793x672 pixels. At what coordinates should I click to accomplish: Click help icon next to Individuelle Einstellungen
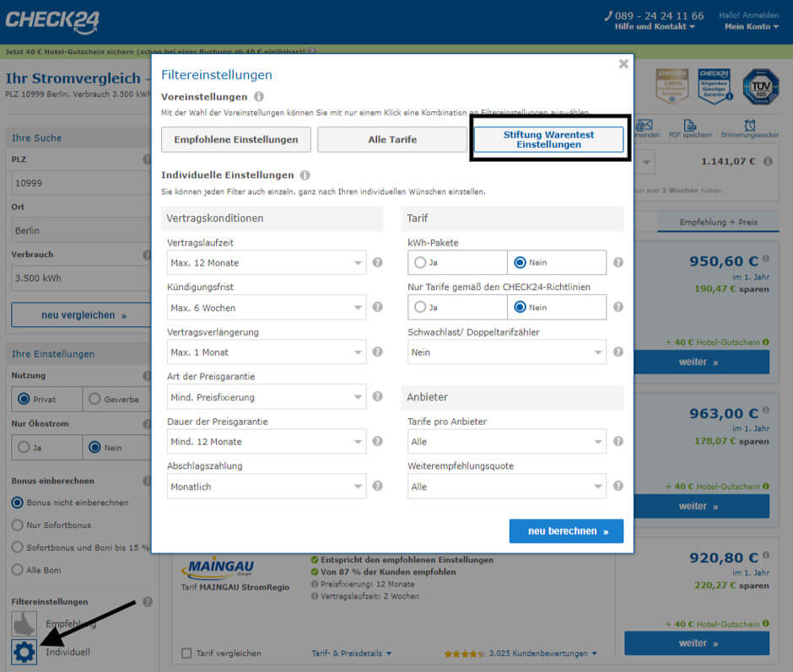click(305, 175)
